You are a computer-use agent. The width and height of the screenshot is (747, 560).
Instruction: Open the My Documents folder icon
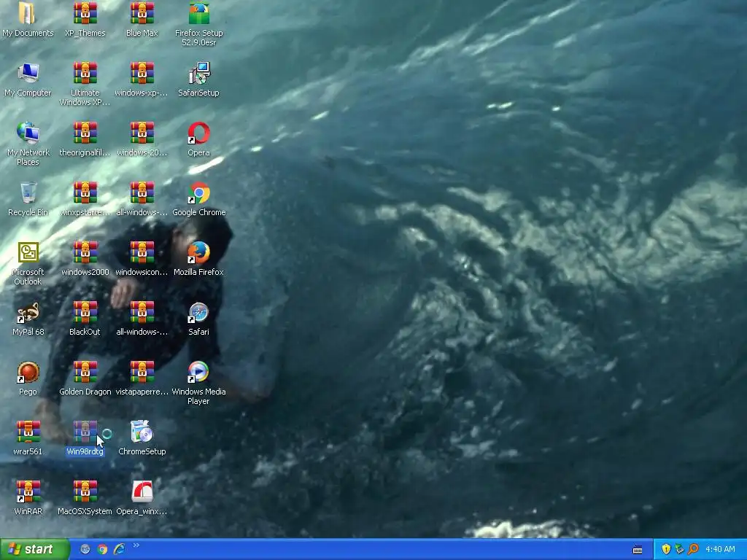[28, 13]
